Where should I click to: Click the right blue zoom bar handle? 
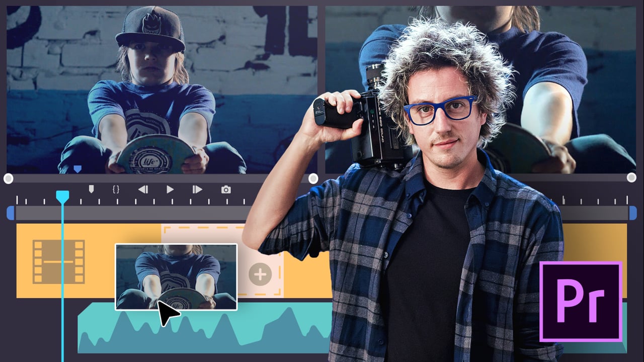pos(632,213)
